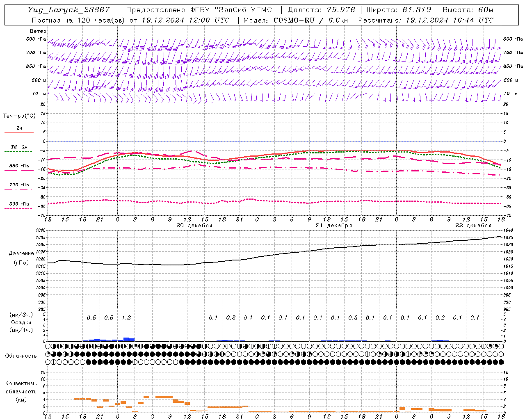
Task: Click the 985 value on left pressure axis
Action: [x=41, y=309]
